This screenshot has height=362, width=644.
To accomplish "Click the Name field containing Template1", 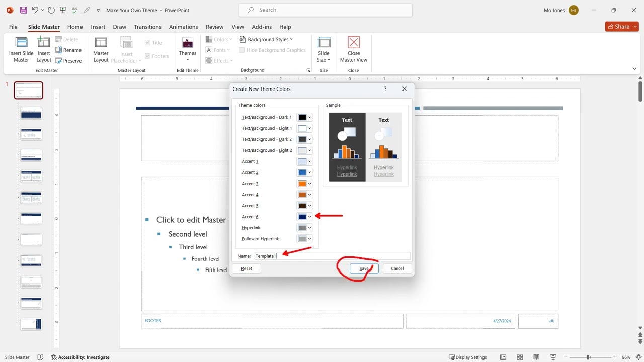I will [332, 256].
